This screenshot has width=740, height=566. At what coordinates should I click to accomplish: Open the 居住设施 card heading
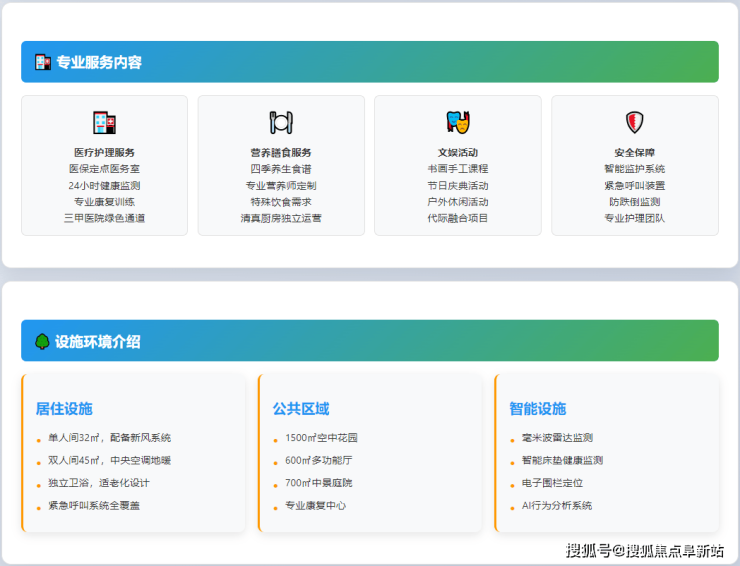coord(64,408)
